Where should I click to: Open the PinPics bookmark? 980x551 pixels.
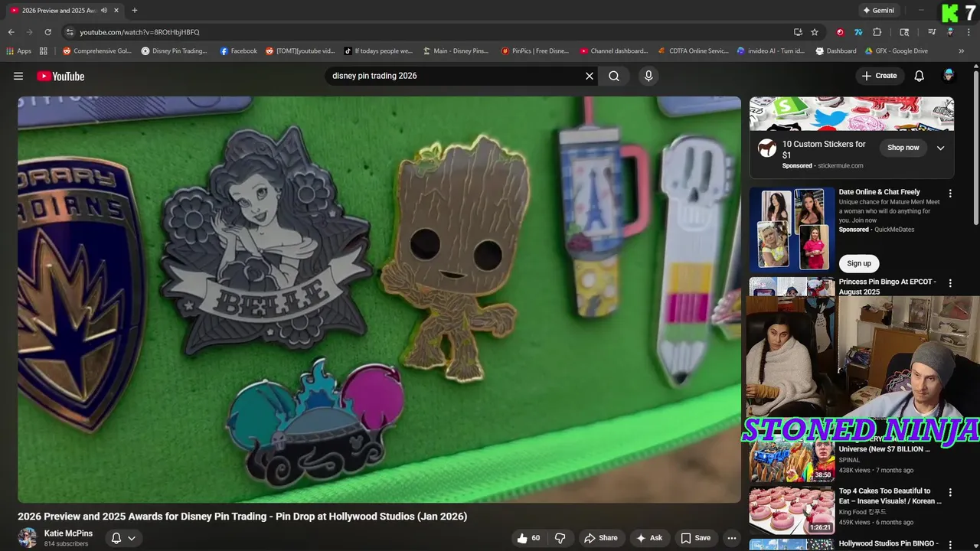coord(535,51)
